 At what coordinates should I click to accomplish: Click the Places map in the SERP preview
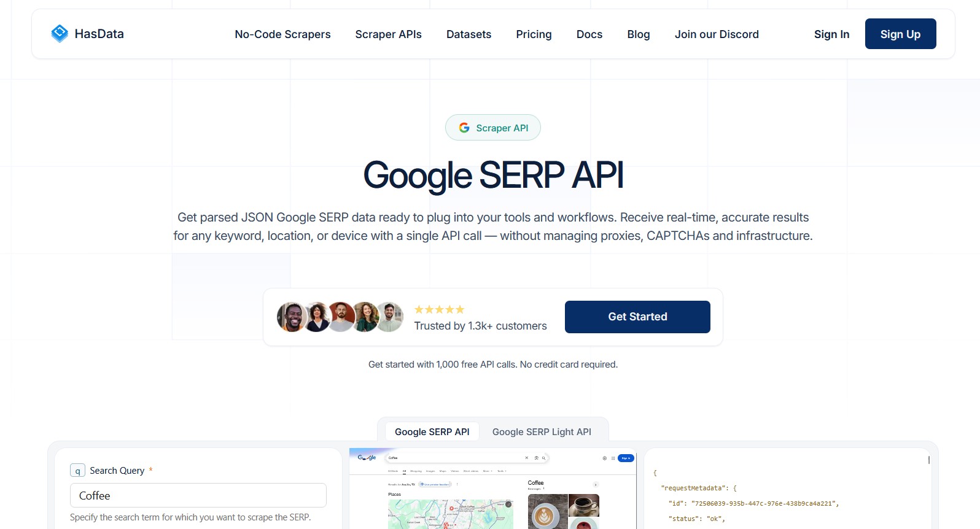(x=451, y=514)
